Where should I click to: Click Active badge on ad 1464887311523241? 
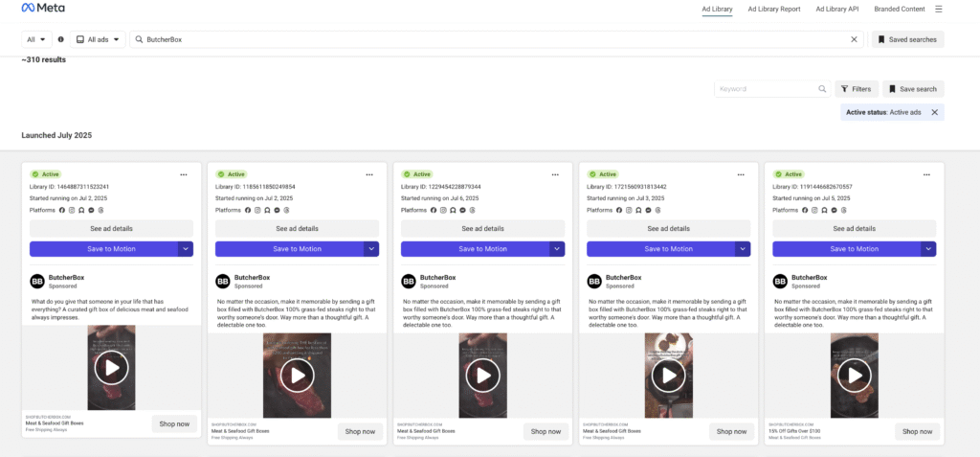pyautogui.click(x=46, y=174)
